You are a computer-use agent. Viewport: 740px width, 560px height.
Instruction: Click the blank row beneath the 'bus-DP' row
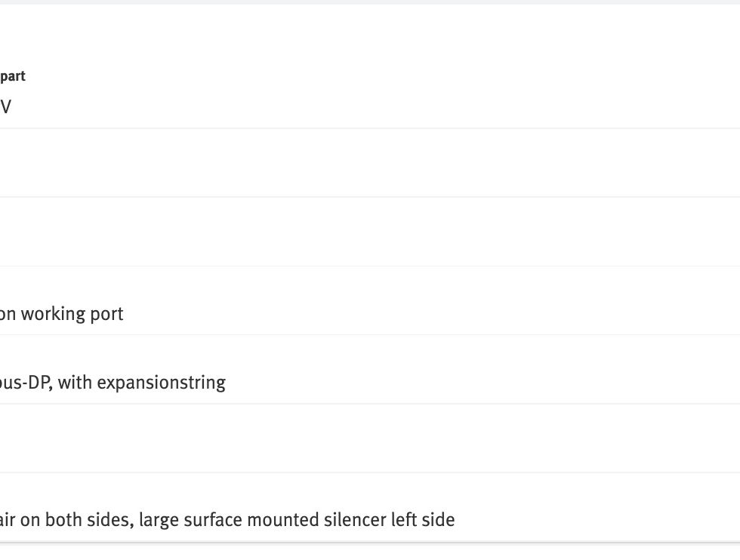[x=370, y=438]
